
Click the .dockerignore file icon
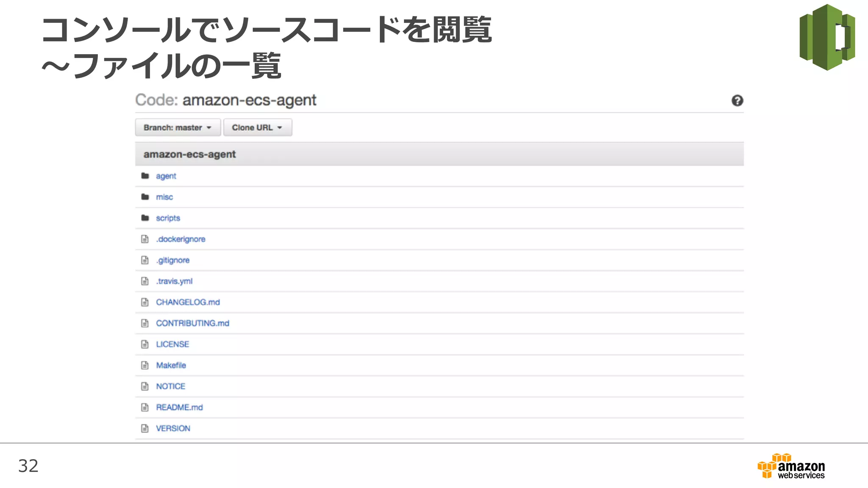pos(145,239)
